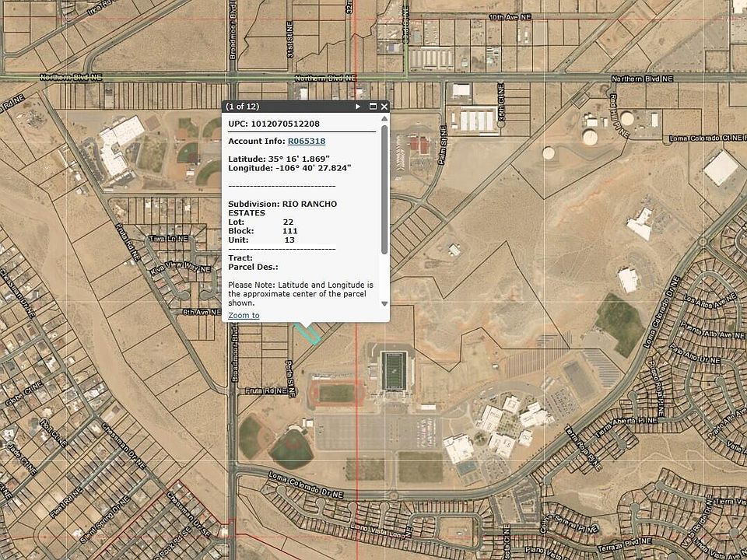Show the next parcel result in popup
The width and height of the screenshot is (747, 560).
point(358,107)
